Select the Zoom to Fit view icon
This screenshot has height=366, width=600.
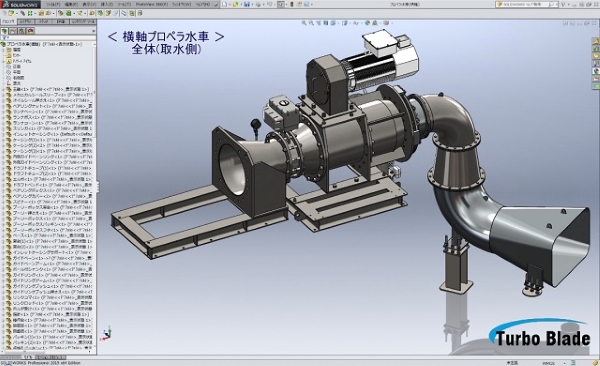304,23
